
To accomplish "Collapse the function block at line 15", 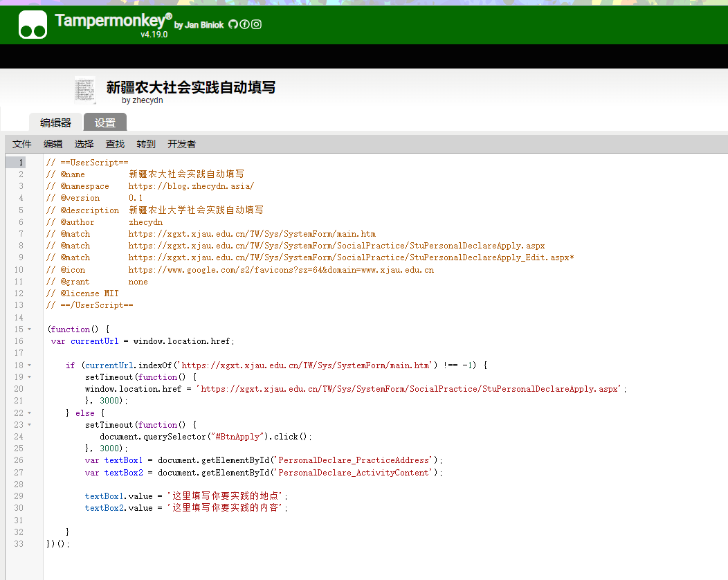I will tap(29, 329).
